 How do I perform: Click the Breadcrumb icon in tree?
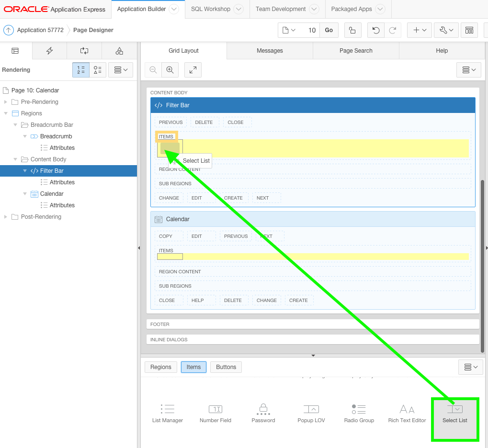34,136
